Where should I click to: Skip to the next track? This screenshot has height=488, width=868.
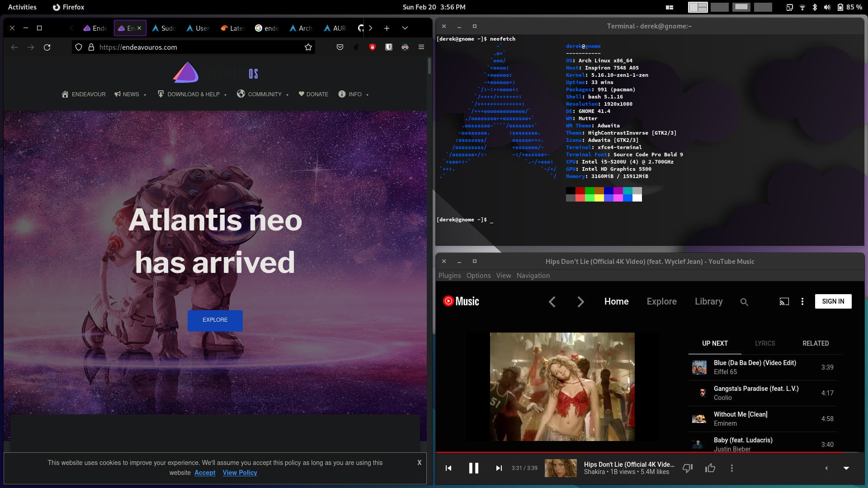(x=499, y=468)
